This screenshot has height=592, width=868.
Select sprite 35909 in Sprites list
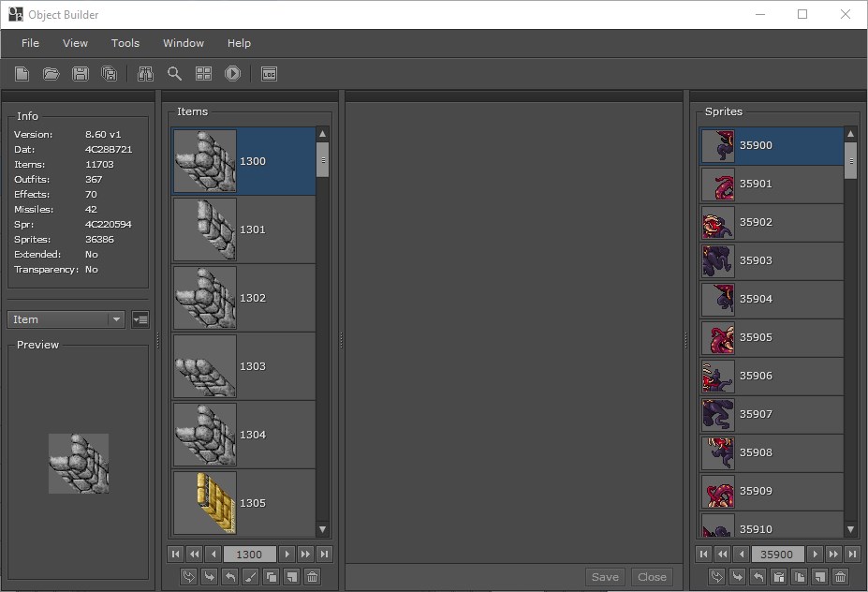[772, 491]
